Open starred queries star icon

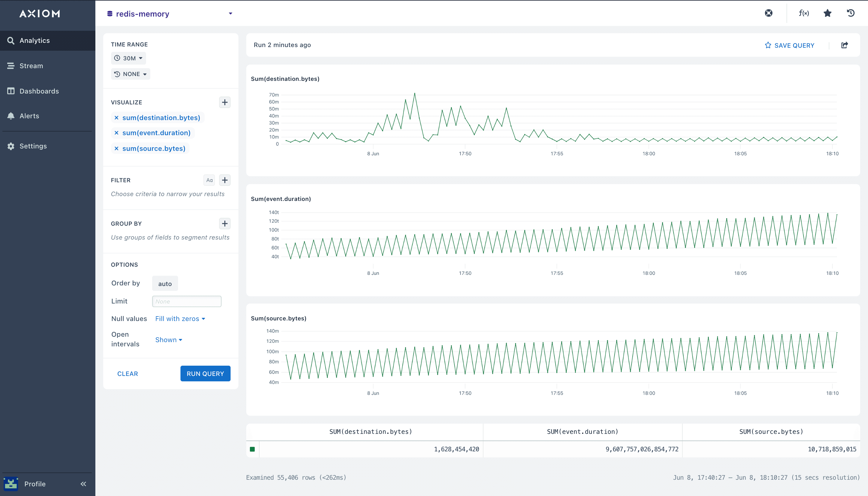coord(828,13)
